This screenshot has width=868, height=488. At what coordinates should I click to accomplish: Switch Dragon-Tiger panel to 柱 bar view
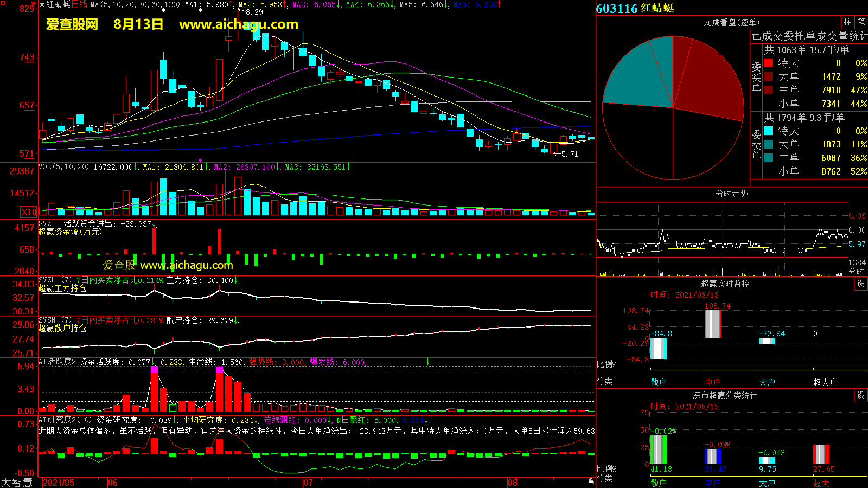(847, 22)
